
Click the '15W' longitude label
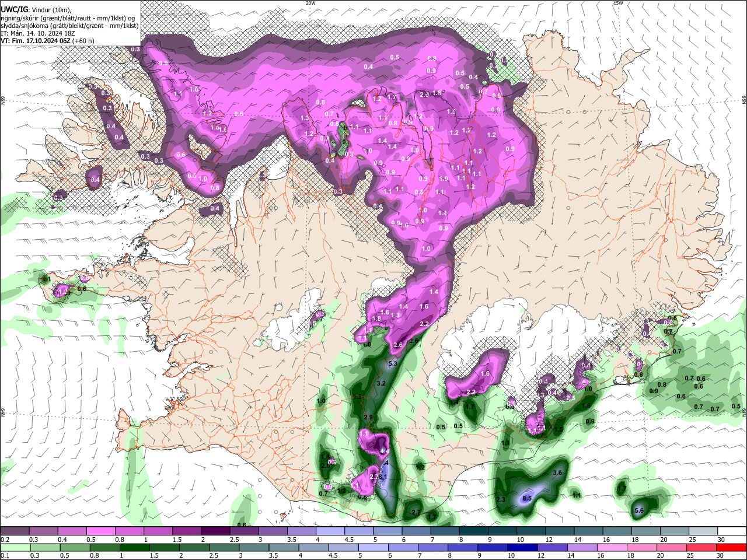617,3
